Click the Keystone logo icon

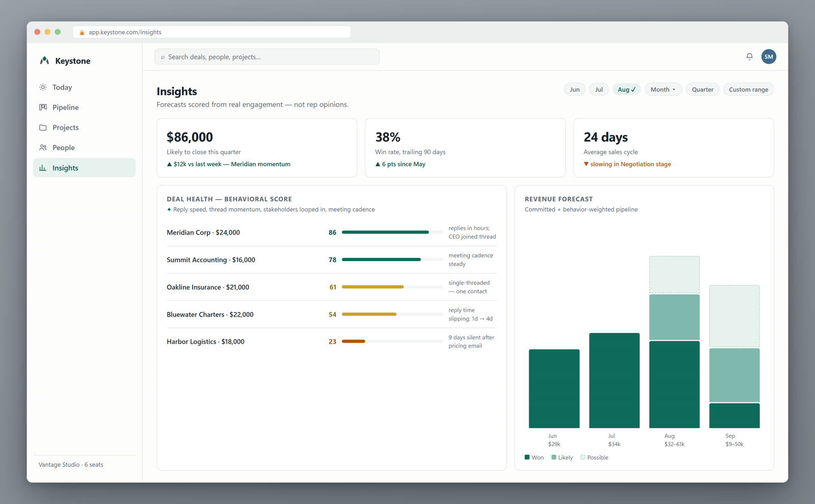pyautogui.click(x=44, y=61)
